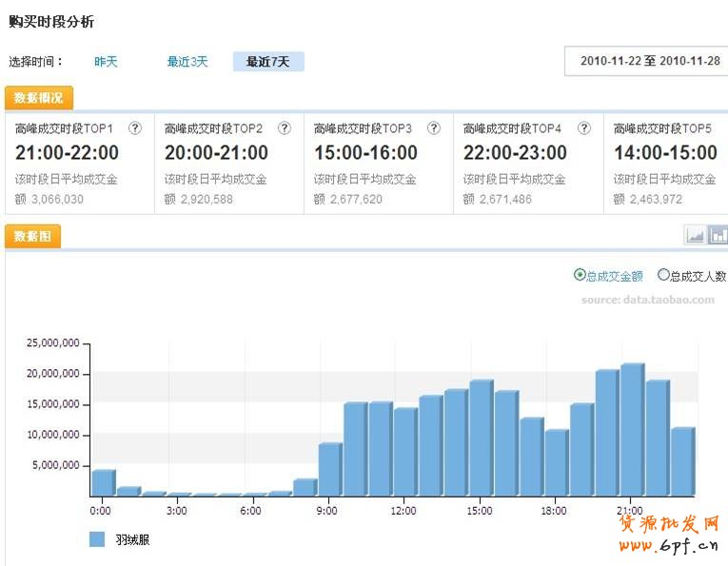Open help icon for TOP4 peak period

(584, 128)
